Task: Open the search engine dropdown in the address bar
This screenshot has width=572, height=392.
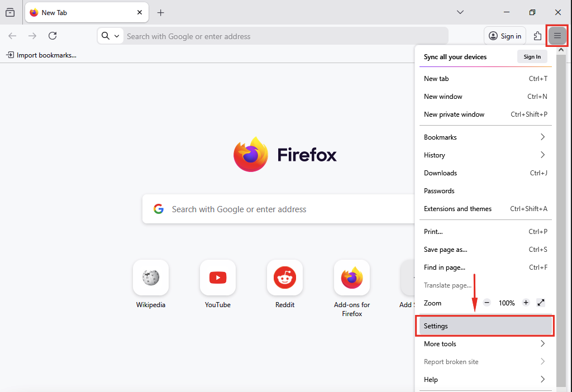Action: (x=110, y=35)
